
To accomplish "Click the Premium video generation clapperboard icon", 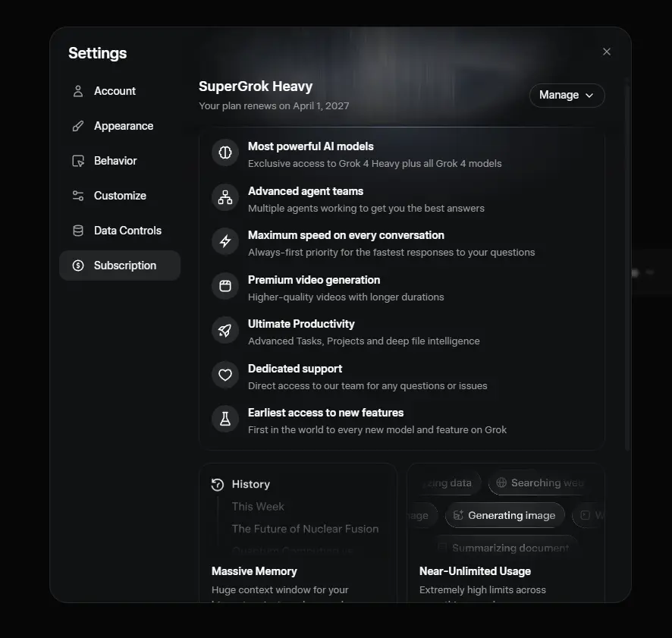I will click(225, 285).
